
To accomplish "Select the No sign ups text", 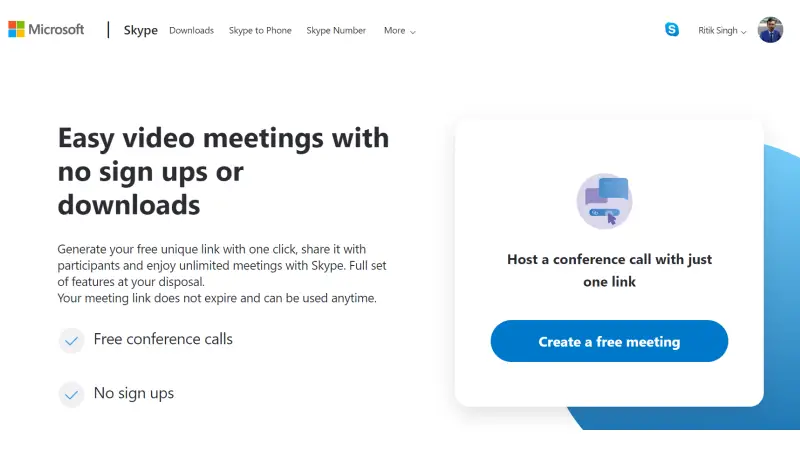I will (x=134, y=393).
